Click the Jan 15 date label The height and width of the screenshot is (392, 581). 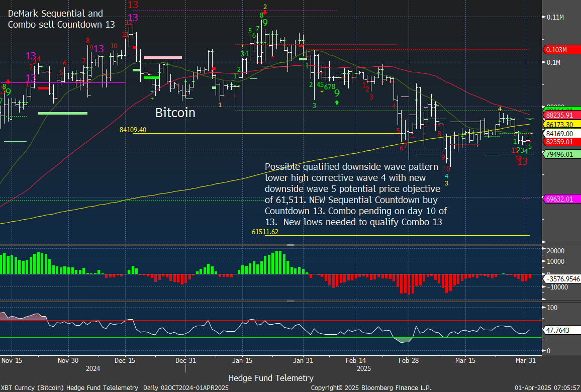pos(242,360)
